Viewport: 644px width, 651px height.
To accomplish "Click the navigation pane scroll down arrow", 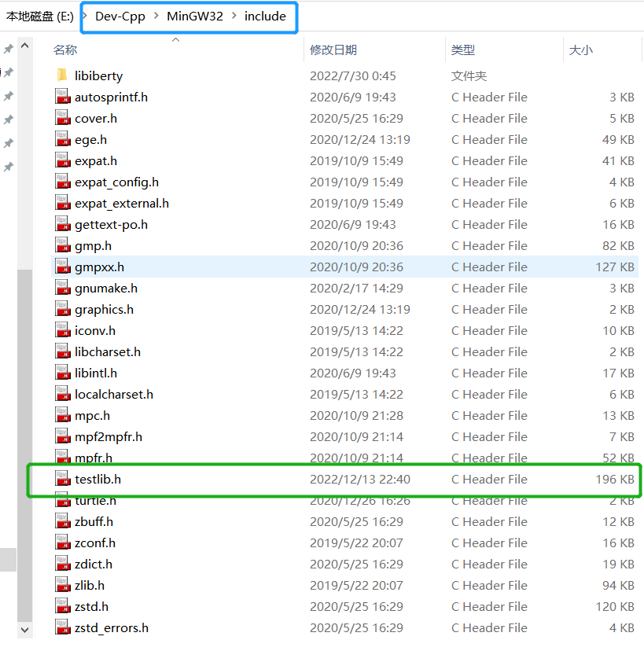I will pos(25,630).
